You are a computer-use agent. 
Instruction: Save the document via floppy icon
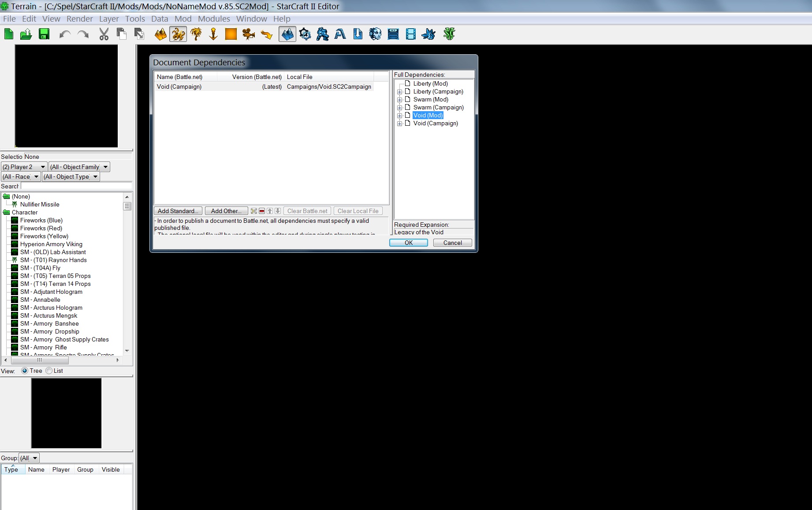44,34
